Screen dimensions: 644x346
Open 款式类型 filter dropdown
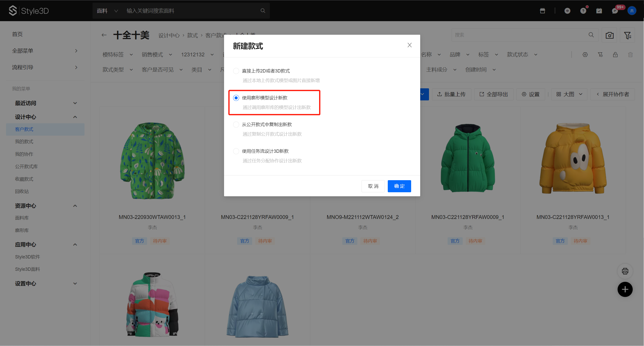pos(118,70)
